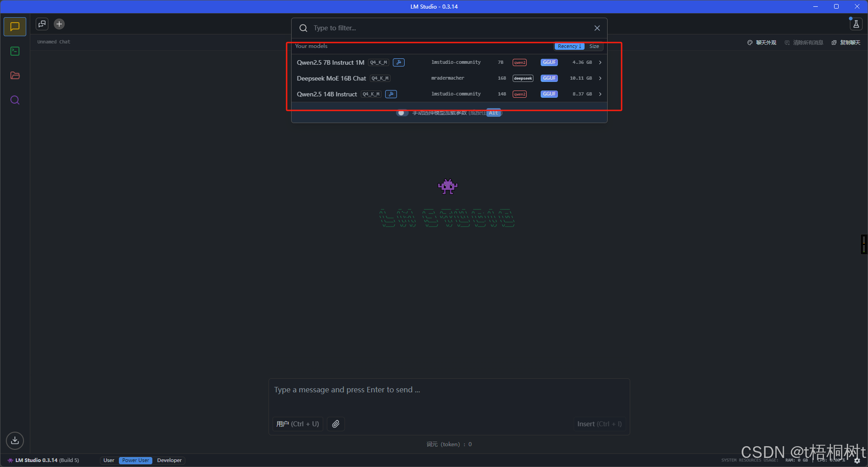
Task: Click Q4_K_M badge on Deepseek MoE row
Action: pos(380,78)
